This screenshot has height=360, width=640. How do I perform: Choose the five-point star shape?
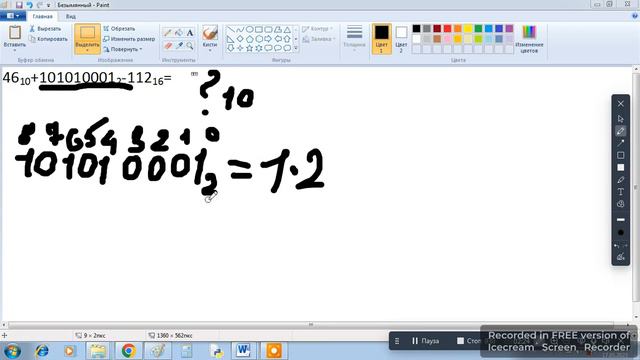click(x=249, y=48)
